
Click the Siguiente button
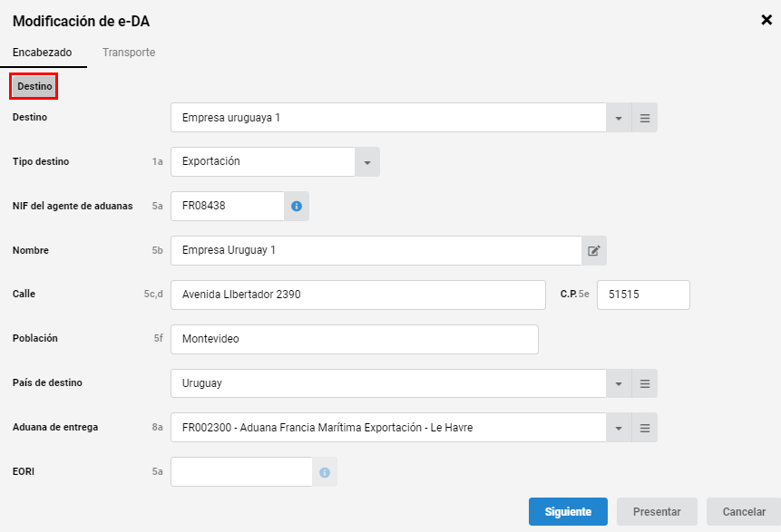pyautogui.click(x=569, y=511)
